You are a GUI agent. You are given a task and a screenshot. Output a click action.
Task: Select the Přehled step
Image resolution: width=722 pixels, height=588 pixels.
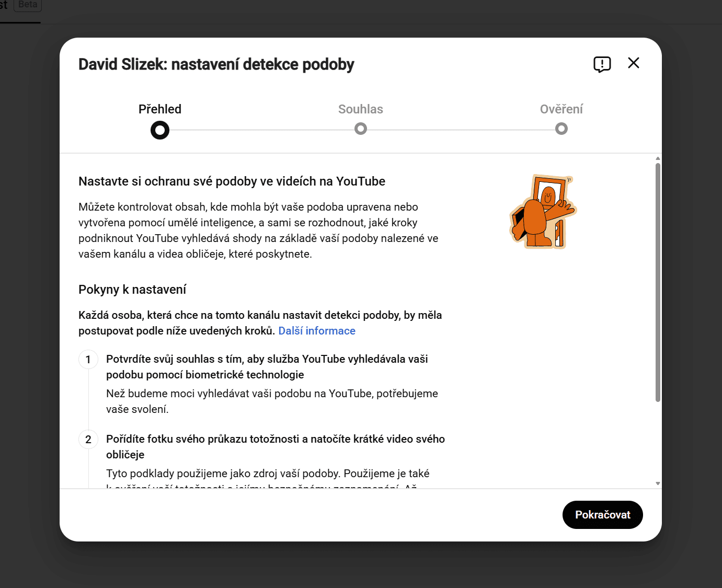pyautogui.click(x=160, y=109)
